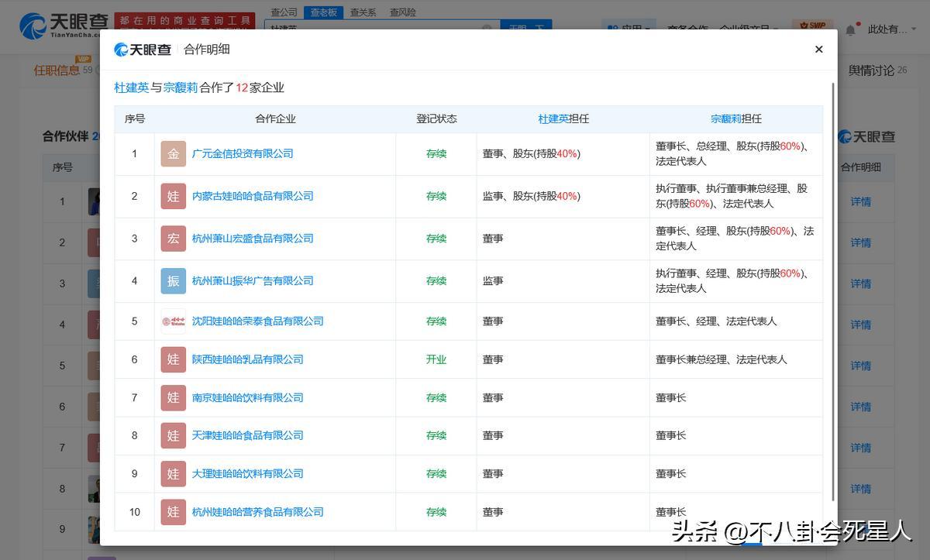This screenshot has width=930, height=560.
Task: Open the 天津娃哈哈食品有限公司 link
Action: pyautogui.click(x=247, y=435)
